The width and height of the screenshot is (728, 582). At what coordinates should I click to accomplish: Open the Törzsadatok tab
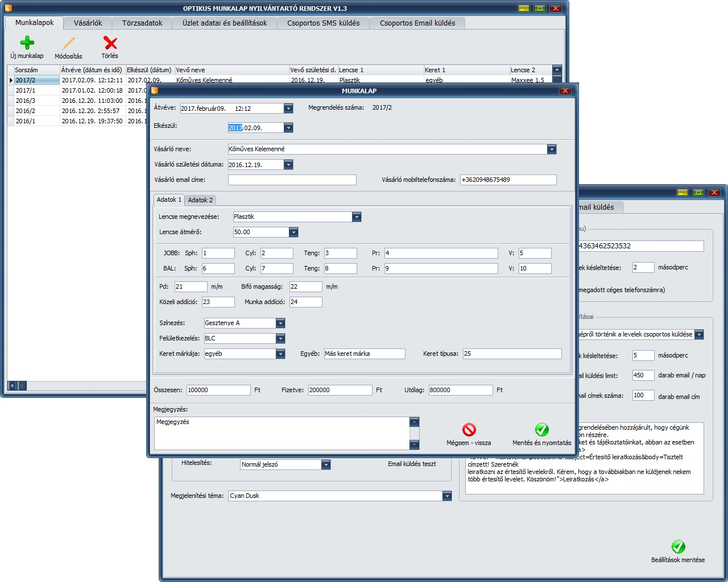click(142, 23)
